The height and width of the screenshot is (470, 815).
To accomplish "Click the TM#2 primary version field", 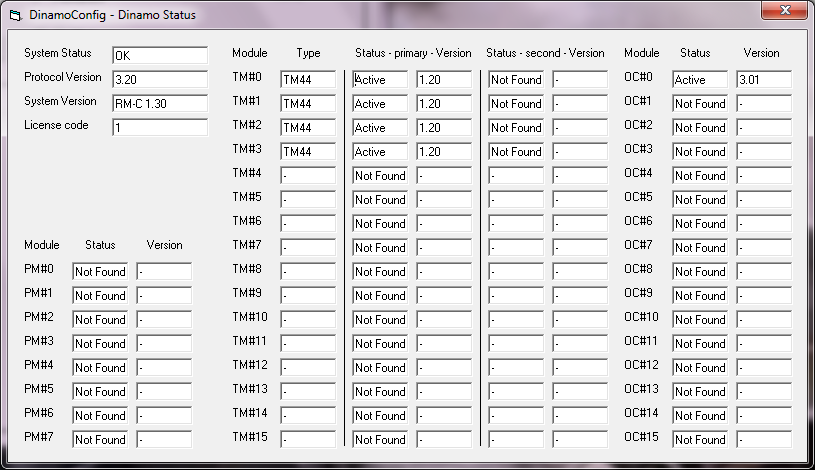I will pos(444,128).
